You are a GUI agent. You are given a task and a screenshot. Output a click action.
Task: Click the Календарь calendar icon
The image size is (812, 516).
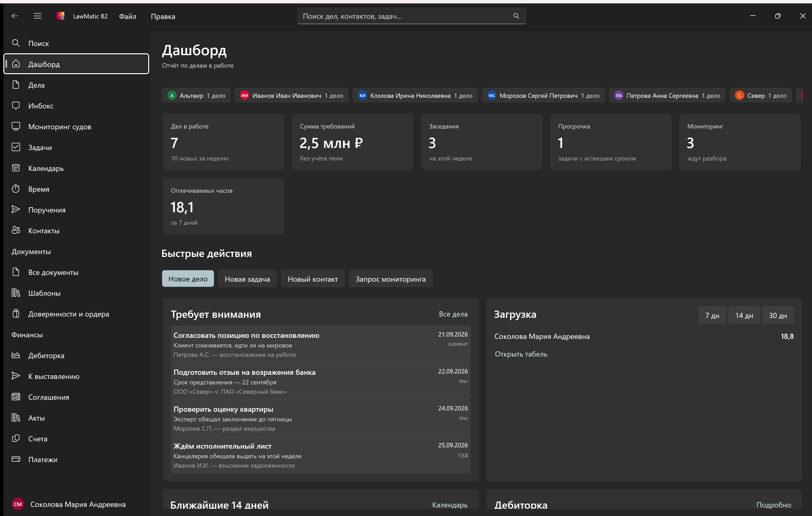click(x=16, y=168)
